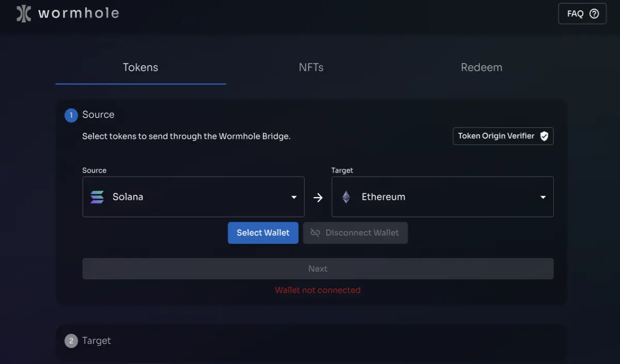
Task: Open the FAQ page
Action: pos(582,14)
